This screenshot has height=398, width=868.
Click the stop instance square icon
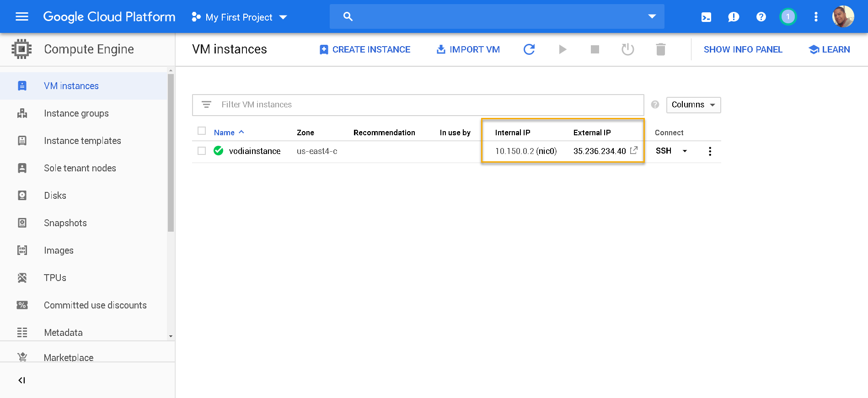click(x=595, y=49)
